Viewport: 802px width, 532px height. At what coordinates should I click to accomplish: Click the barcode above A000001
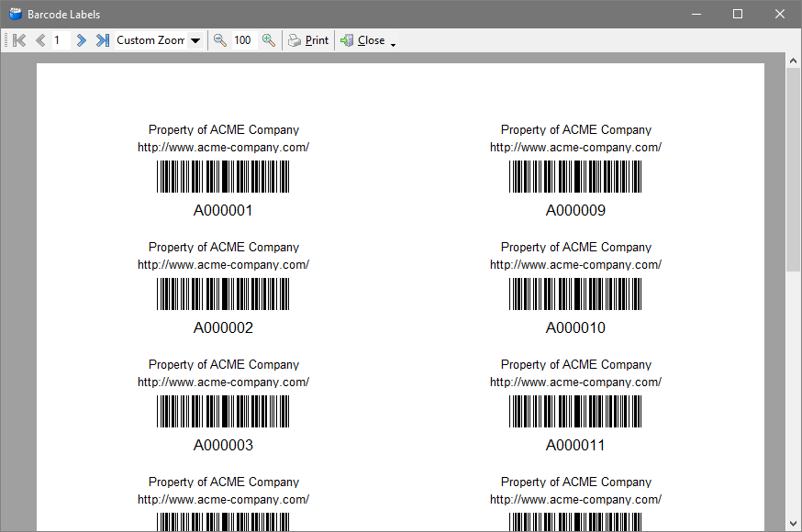coord(223,176)
